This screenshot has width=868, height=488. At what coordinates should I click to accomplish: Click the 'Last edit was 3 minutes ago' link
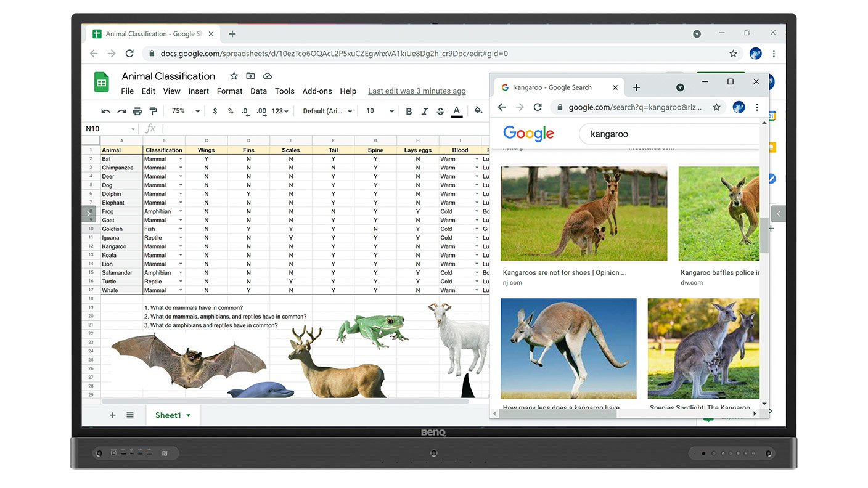417,91
